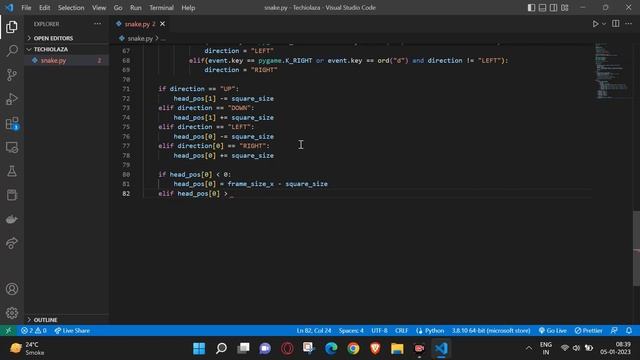Open the Explorer view in activity bar
Viewport: 640px width, 360px height.
[12, 27]
